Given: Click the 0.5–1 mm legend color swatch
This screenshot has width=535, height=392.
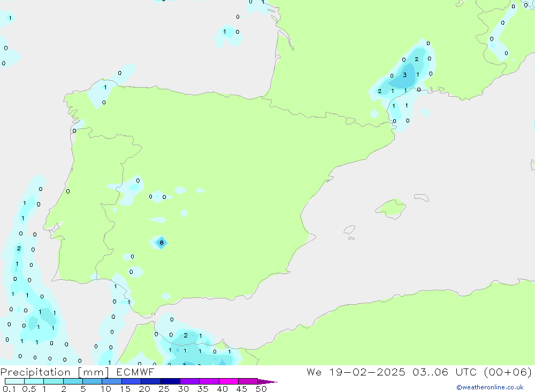Looking at the screenshot, I should pyautogui.click(x=34, y=381).
